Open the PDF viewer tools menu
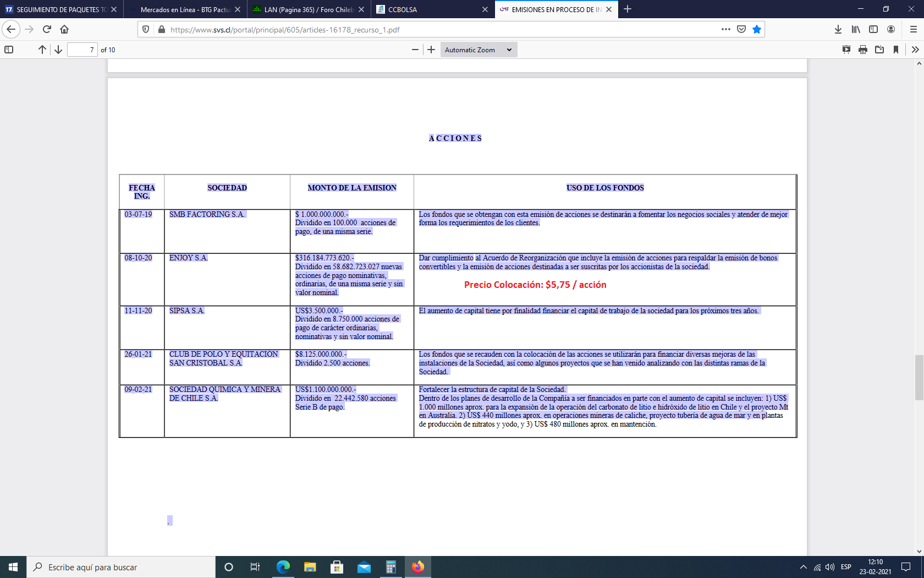Screen dimensions: 924x578 pyautogui.click(x=915, y=50)
